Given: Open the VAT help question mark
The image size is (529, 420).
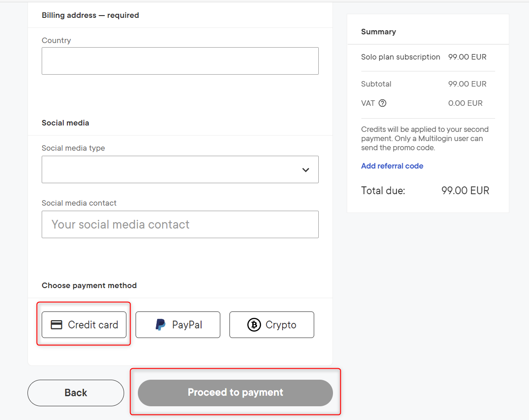Looking at the screenshot, I should (382, 103).
